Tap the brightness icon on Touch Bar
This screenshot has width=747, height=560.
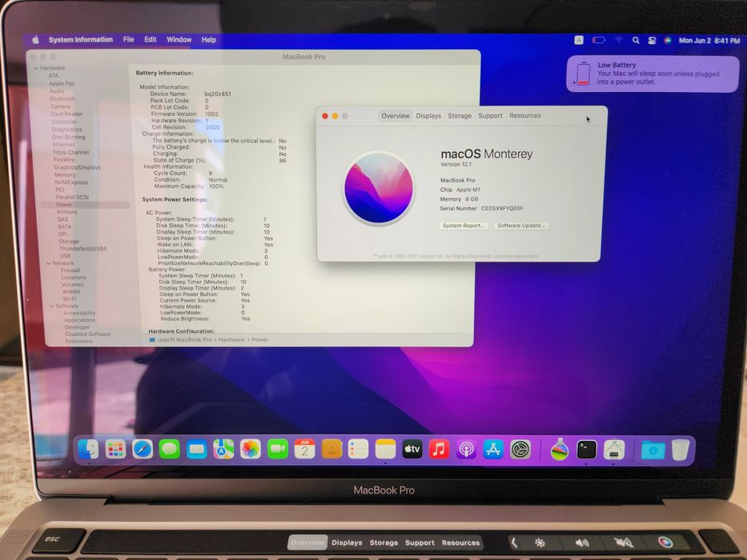(x=540, y=542)
